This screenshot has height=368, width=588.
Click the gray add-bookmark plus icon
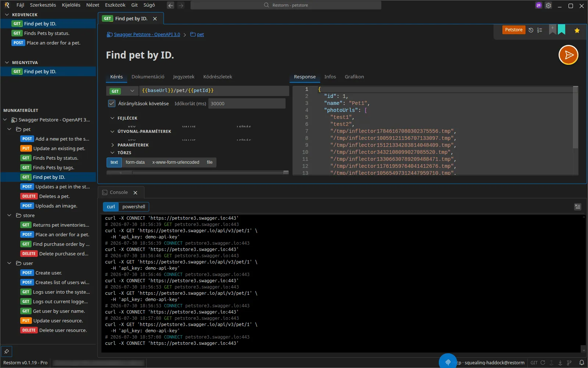(x=552, y=29)
